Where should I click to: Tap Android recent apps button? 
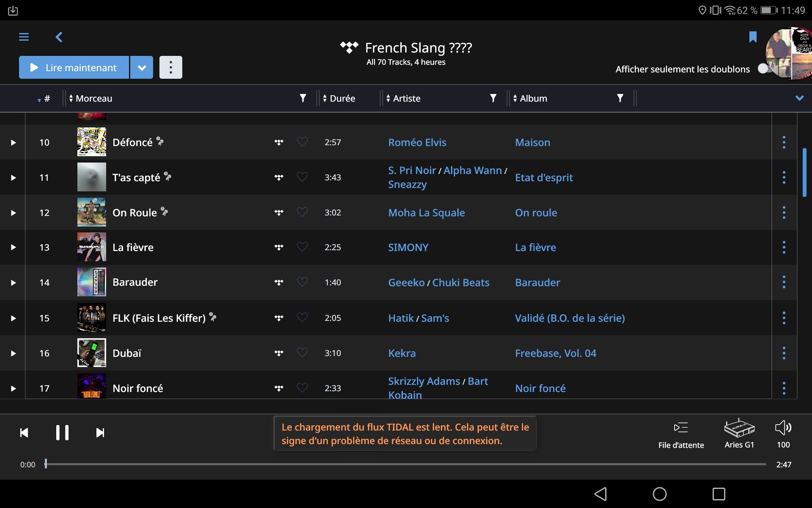[719, 494]
